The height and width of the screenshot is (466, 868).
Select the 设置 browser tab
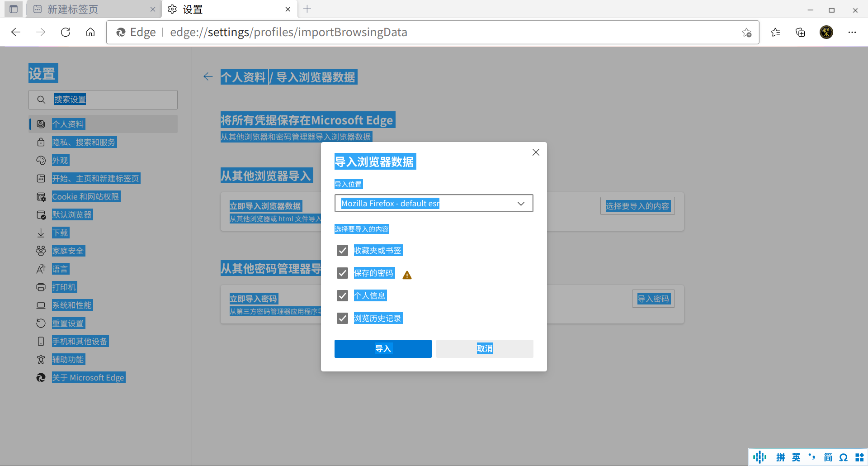(230, 10)
